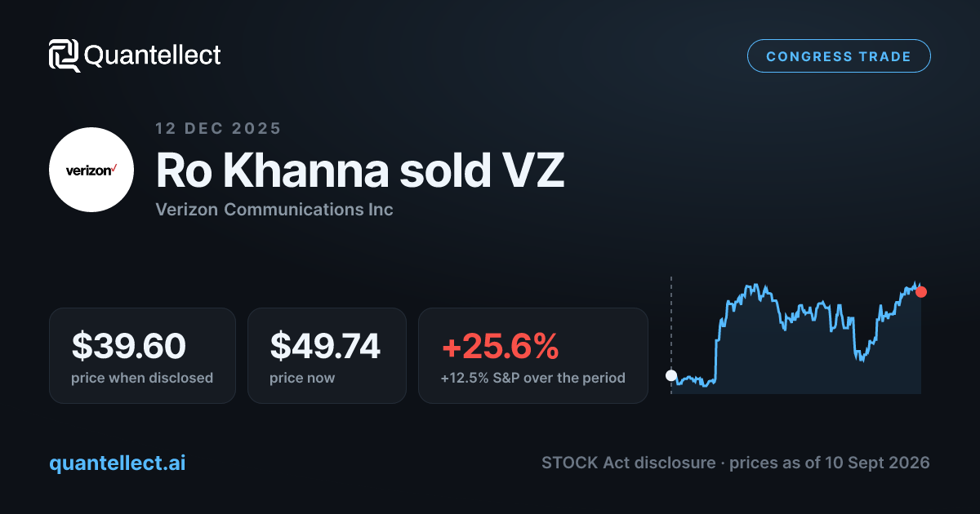Image resolution: width=980 pixels, height=514 pixels.
Task: Click the Quantellect brand name text
Action: tap(153, 55)
